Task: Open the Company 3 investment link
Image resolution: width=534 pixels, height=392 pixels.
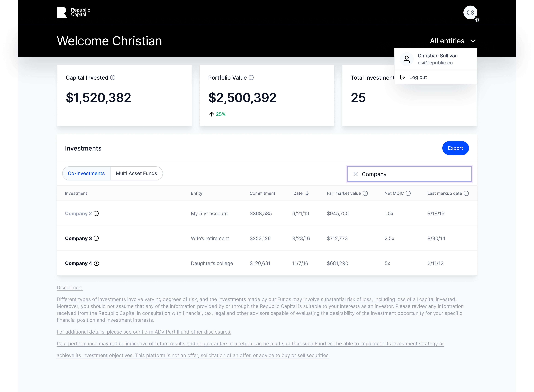Action: click(78, 238)
